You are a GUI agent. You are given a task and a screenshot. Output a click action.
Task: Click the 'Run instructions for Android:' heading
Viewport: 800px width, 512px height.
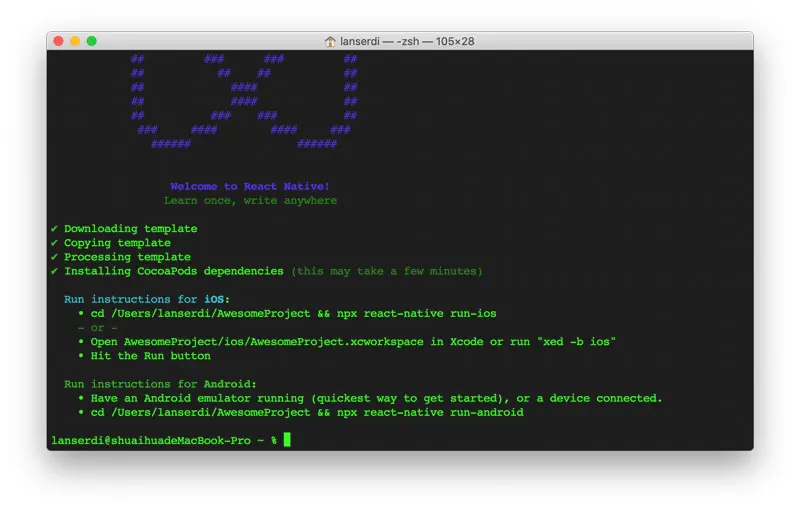(x=160, y=384)
